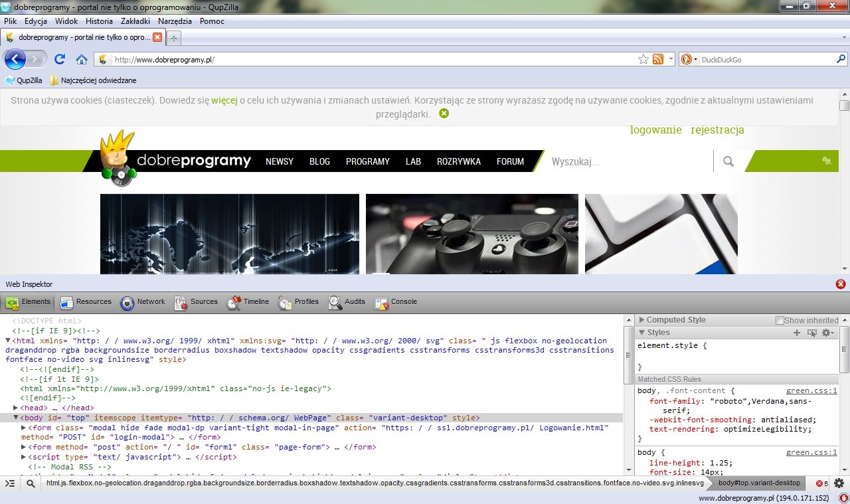850x504 pixels.
Task: Open the QupZilla bookmark
Action: pos(24,80)
